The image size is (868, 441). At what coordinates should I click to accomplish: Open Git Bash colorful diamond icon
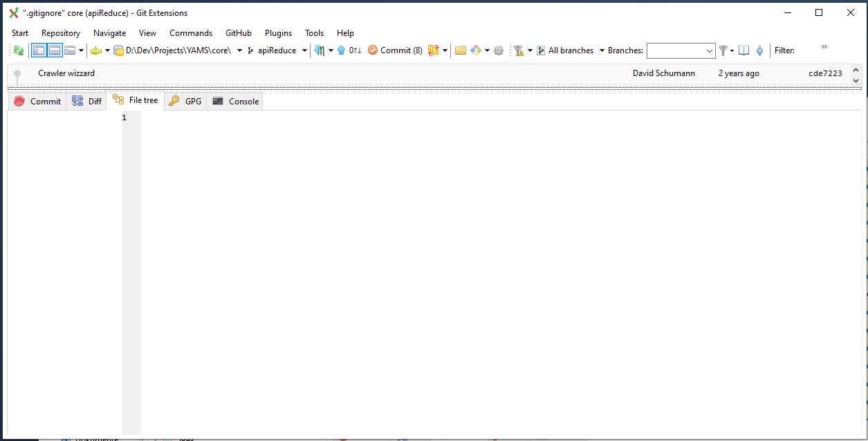pyautogui.click(x=476, y=50)
